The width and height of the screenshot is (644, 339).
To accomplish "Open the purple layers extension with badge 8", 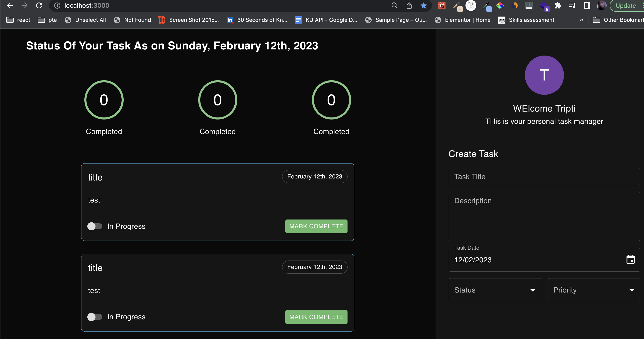I will 544,6.
